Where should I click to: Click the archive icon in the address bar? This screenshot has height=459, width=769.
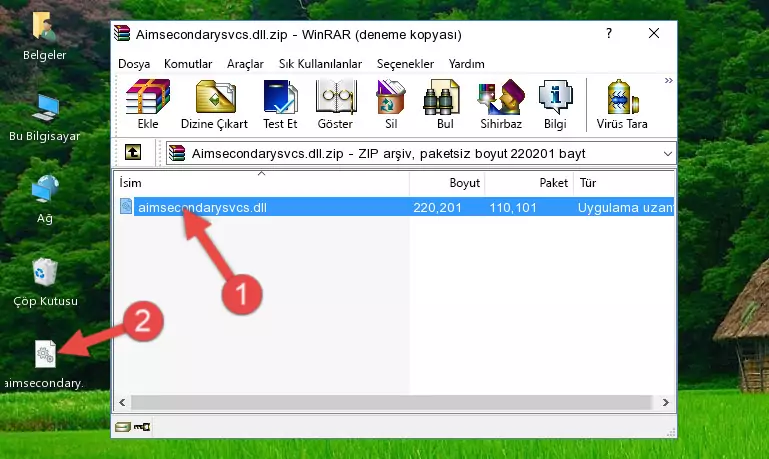(177, 153)
